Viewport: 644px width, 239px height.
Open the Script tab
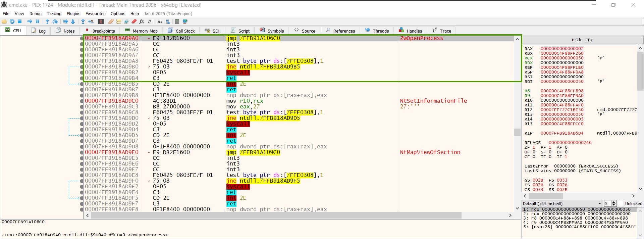pyautogui.click(x=240, y=31)
